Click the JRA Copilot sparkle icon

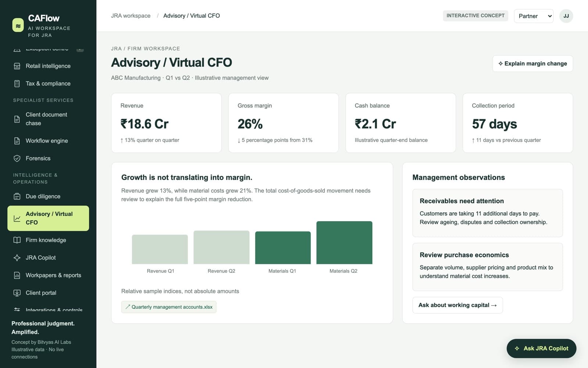pos(17,258)
